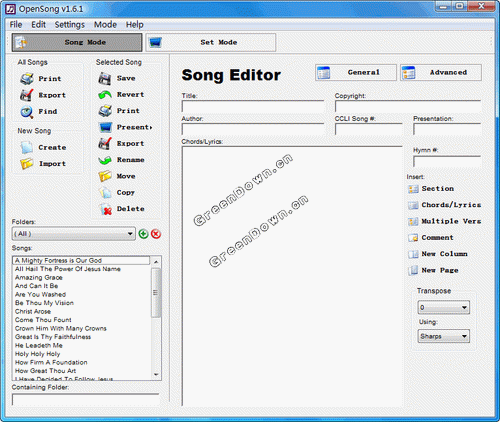Screen dimensions: 500x422
Task: Click the Export icon under Selected Song
Action: click(105, 144)
